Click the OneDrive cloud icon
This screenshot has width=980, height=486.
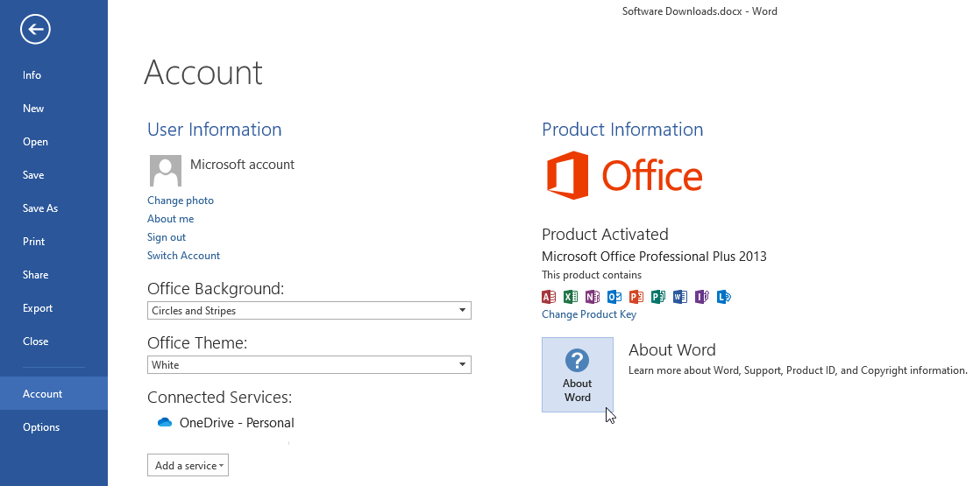pos(165,423)
